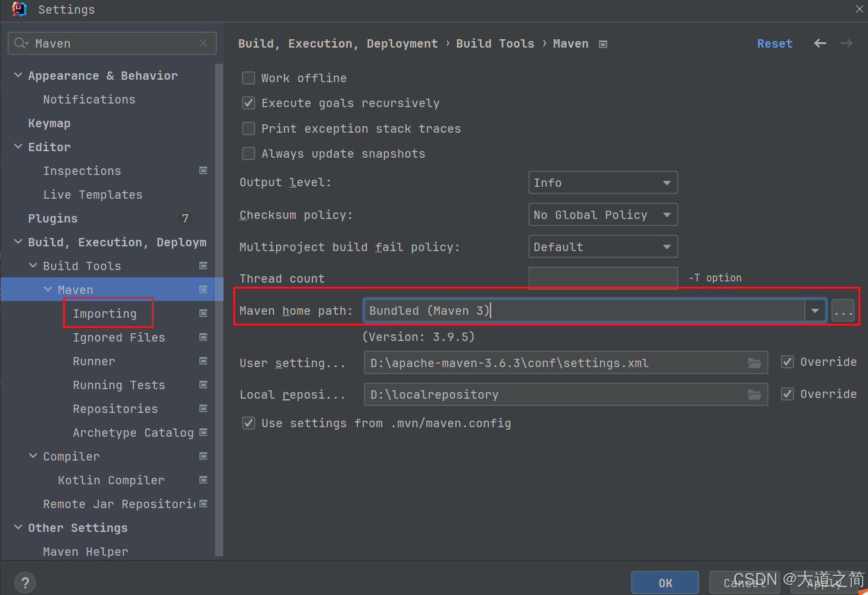Viewport: 868px width, 595px height.
Task: Click project-settings icon on Inspections row
Action: (204, 171)
